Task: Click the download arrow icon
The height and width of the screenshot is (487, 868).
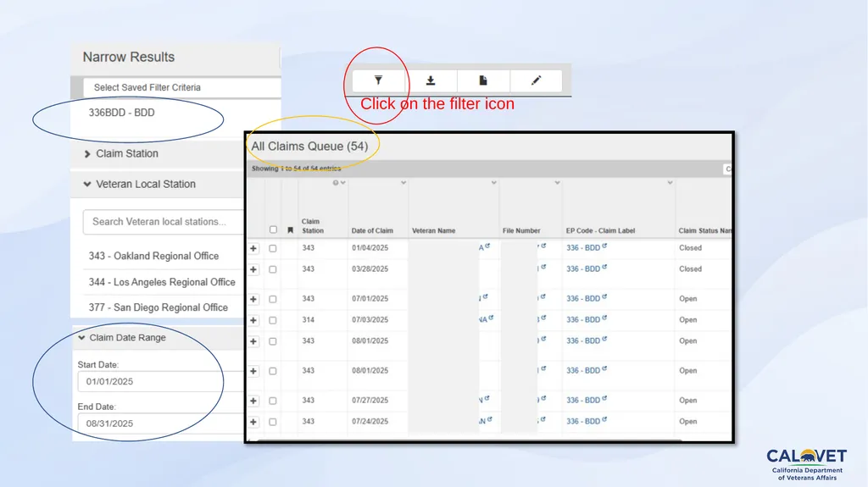Action: point(430,80)
